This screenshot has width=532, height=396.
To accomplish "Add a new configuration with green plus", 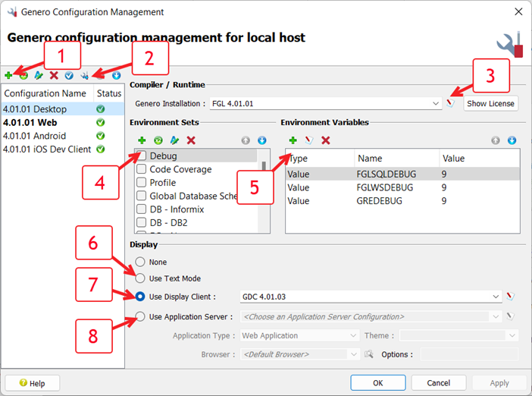I will 8,75.
